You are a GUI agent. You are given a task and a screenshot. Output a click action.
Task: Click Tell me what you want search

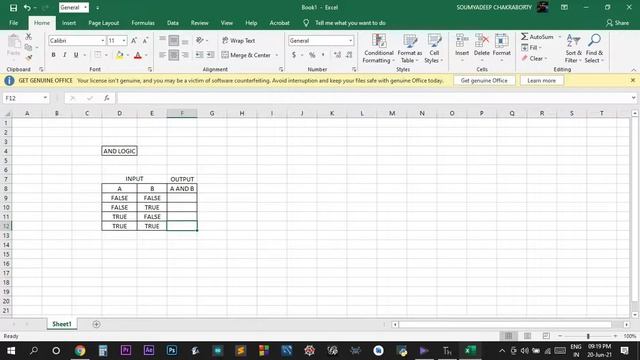tap(350, 23)
